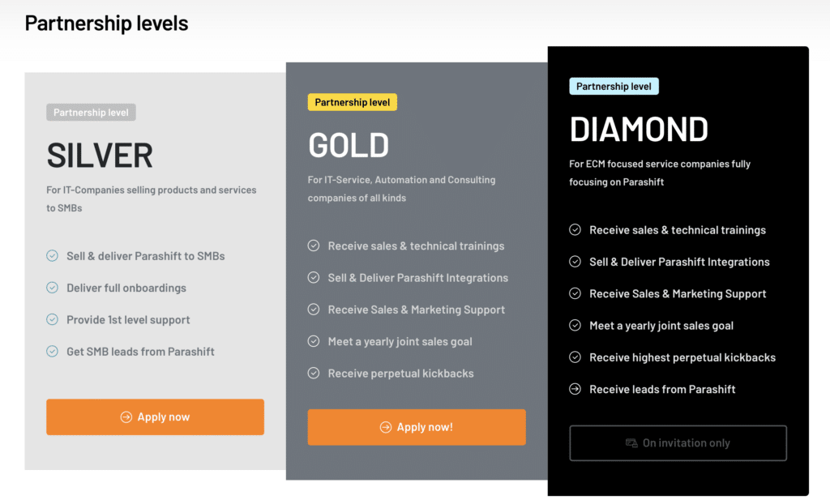This screenshot has height=504, width=830.
Task: Click check icon beside Receive highest perpetual kickbacks
Action: tap(575, 357)
